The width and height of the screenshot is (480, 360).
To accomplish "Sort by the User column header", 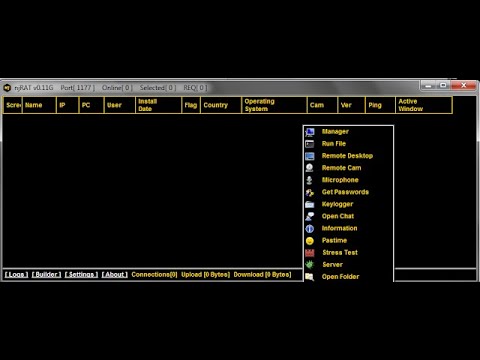I will (x=120, y=105).
